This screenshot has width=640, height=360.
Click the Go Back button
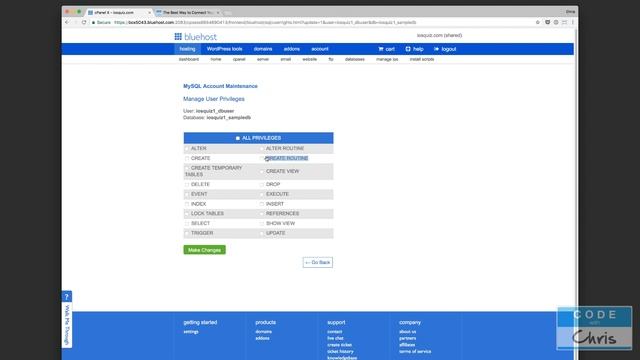coord(318,262)
